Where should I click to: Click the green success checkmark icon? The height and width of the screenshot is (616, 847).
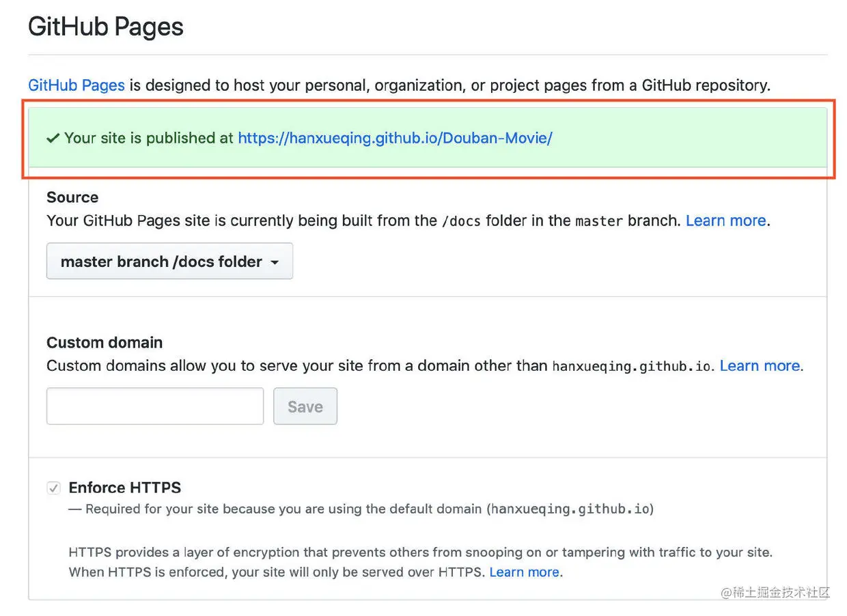pyautogui.click(x=53, y=138)
